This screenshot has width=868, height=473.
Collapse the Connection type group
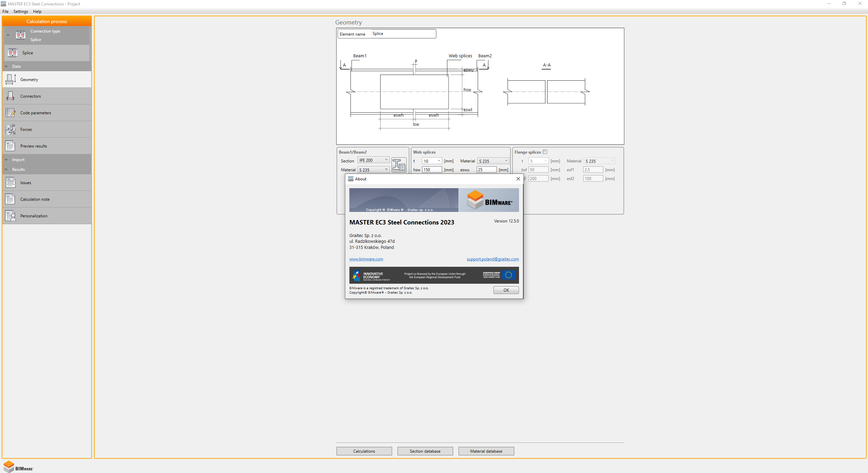8,35
